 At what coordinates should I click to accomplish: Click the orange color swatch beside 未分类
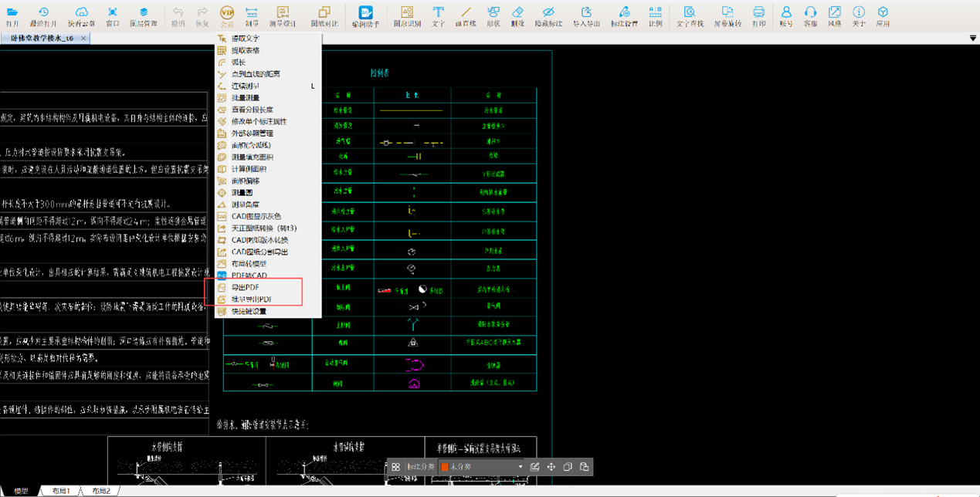pyautogui.click(x=445, y=467)
